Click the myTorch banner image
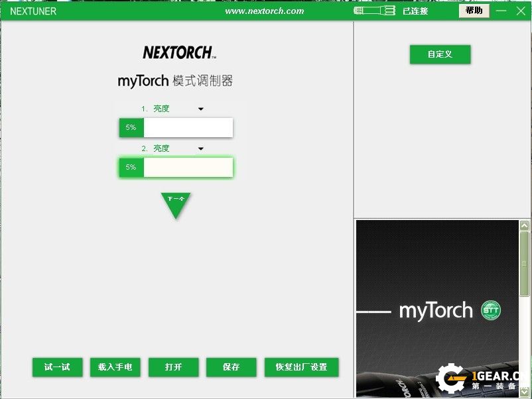 point(437,308)
